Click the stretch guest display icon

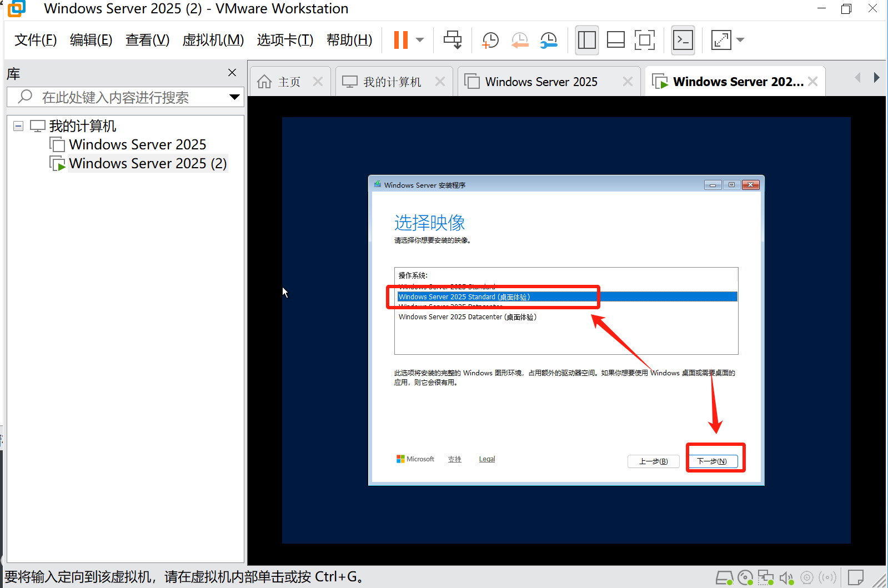click(721, 40)
